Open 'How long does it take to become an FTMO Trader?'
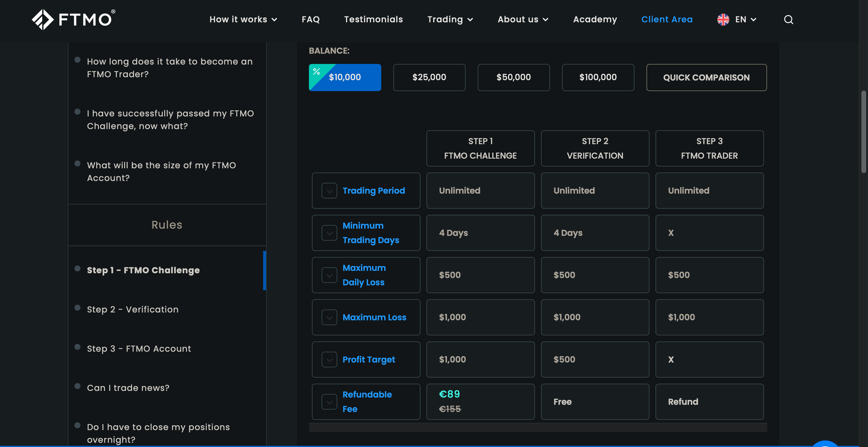The width and height of the screenshot is (868, 447). pos(170,68)
